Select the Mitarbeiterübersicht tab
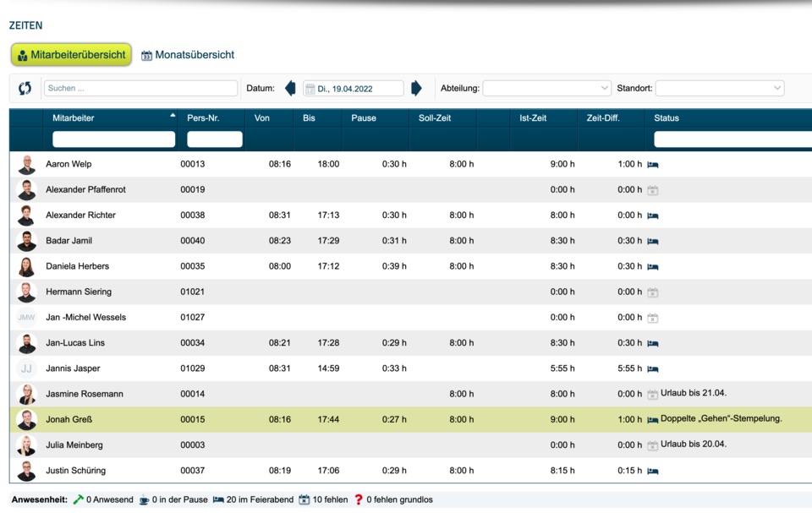The width and height of the screenshot is (812, 513). coord(71,55)
